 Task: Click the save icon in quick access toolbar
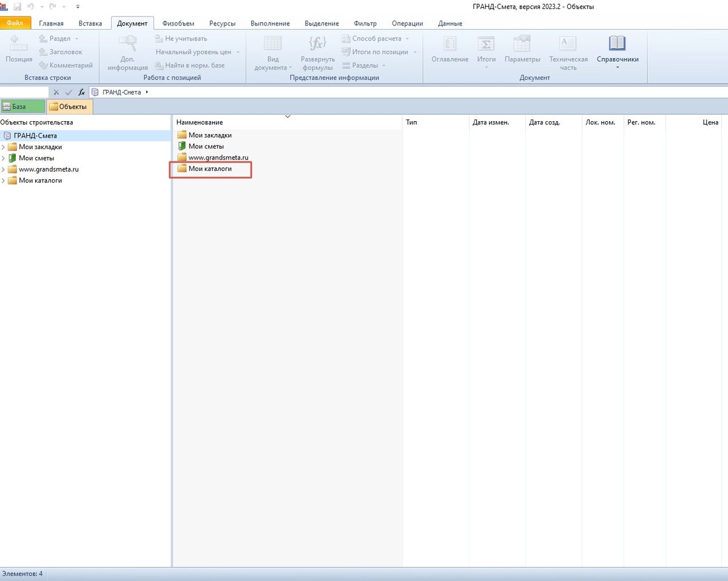[17, 6]
